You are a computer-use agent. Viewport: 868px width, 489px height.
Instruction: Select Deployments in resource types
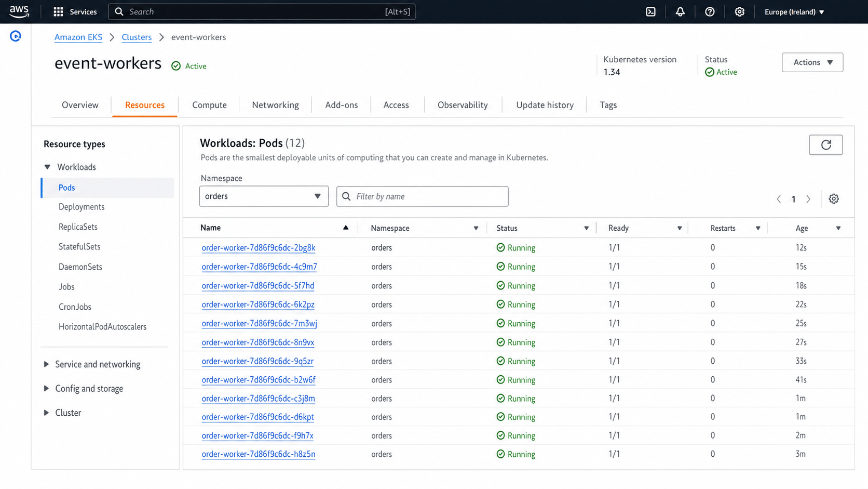tap(82, 207)
